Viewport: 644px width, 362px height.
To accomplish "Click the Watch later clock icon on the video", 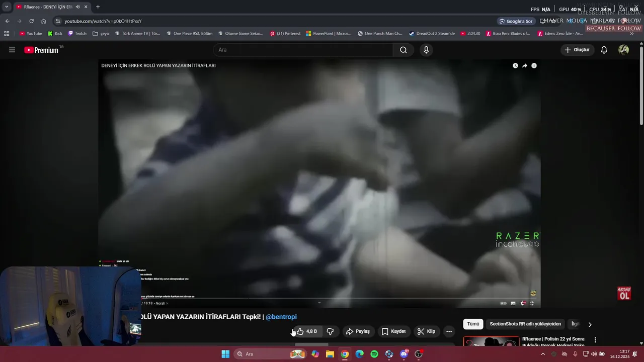I will 515,66.
